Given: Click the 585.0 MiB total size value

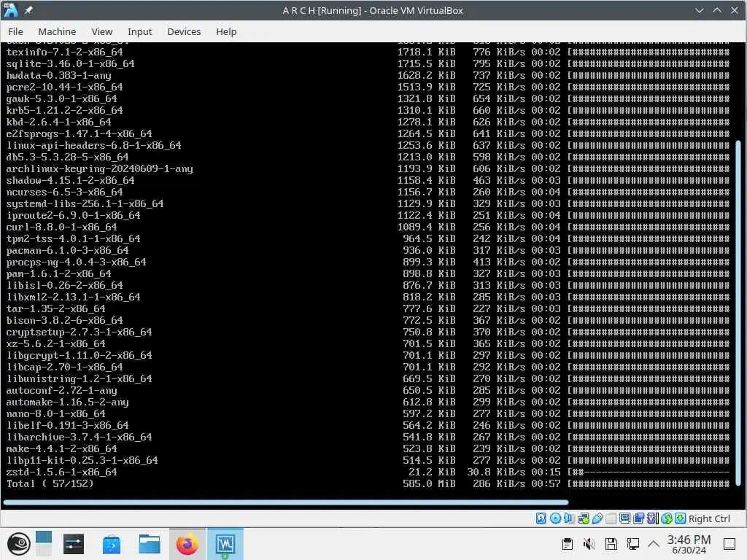Looking at the screenshot, I should 429,483.
